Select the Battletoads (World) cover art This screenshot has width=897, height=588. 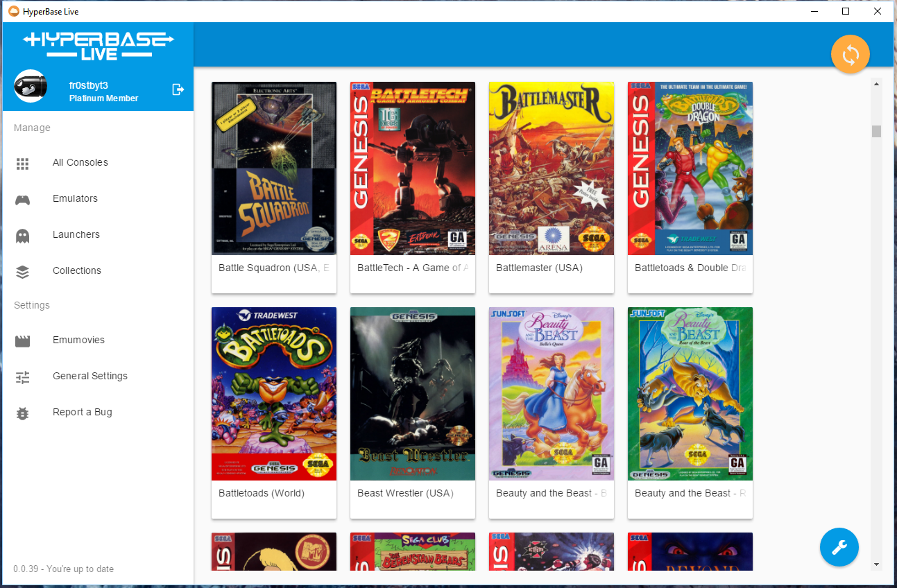pos(274,394)
